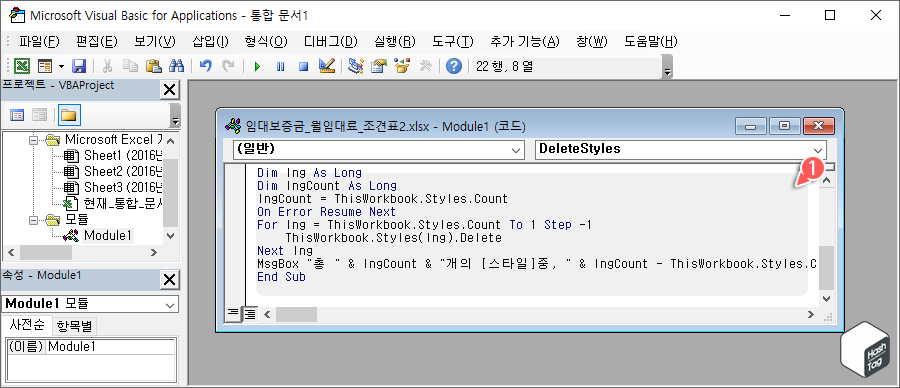This screenshot has width=900, height=388.
Task: Open Properties Window toolbar icon
Action: [x=379, y=66]
